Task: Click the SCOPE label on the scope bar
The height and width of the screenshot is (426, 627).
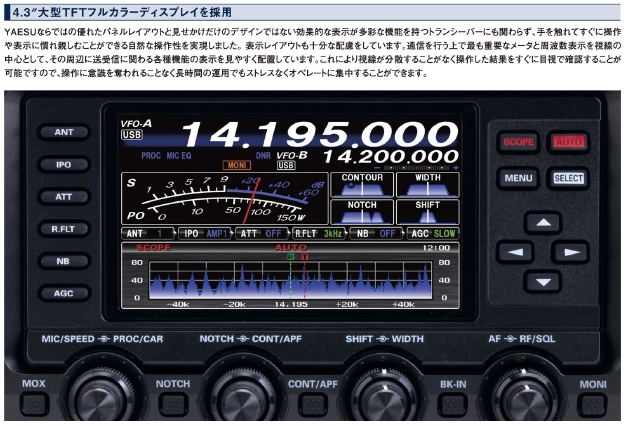Action: tap(153, 248)
